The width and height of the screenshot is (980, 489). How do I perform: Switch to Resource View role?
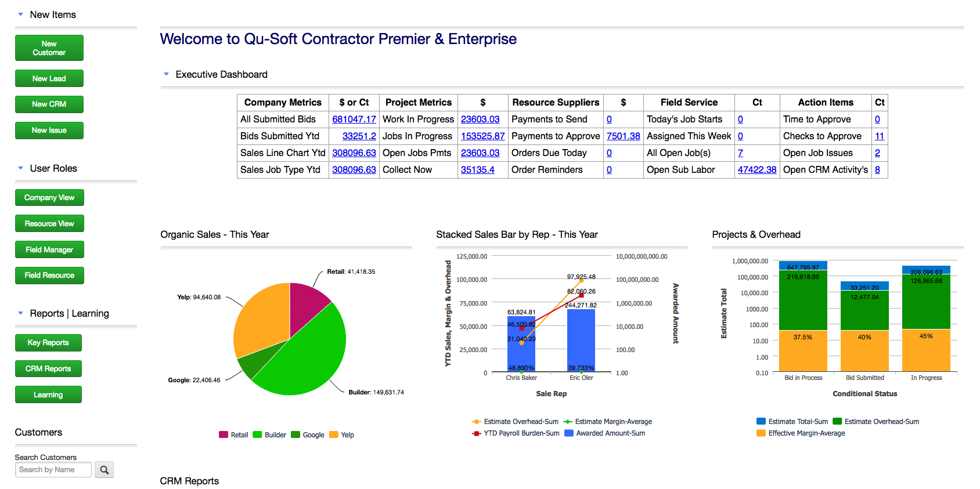[x=49, y=224]
